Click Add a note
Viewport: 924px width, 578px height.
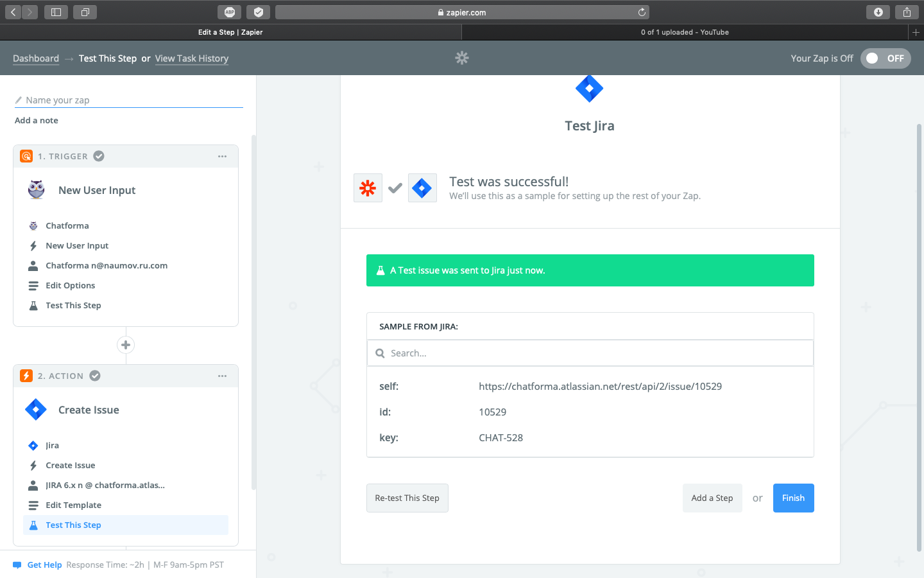pyautogui.click(x=37, y=120)
